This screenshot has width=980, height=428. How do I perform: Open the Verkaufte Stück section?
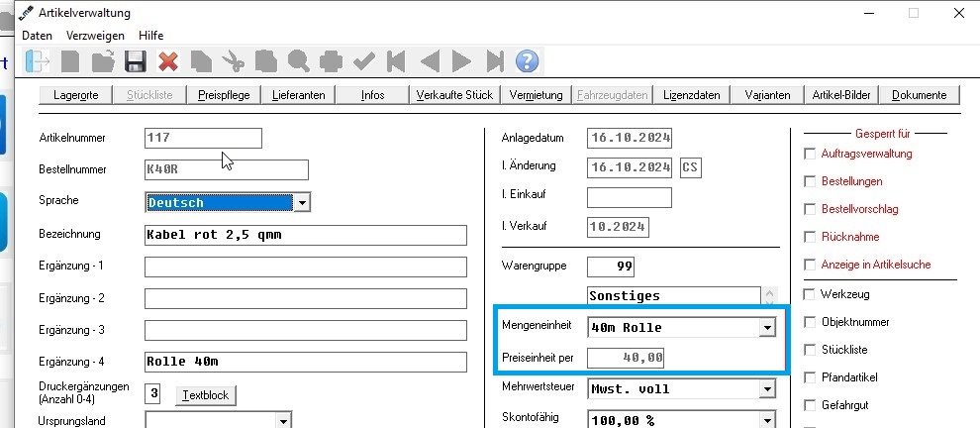click(x=454, y=95)
